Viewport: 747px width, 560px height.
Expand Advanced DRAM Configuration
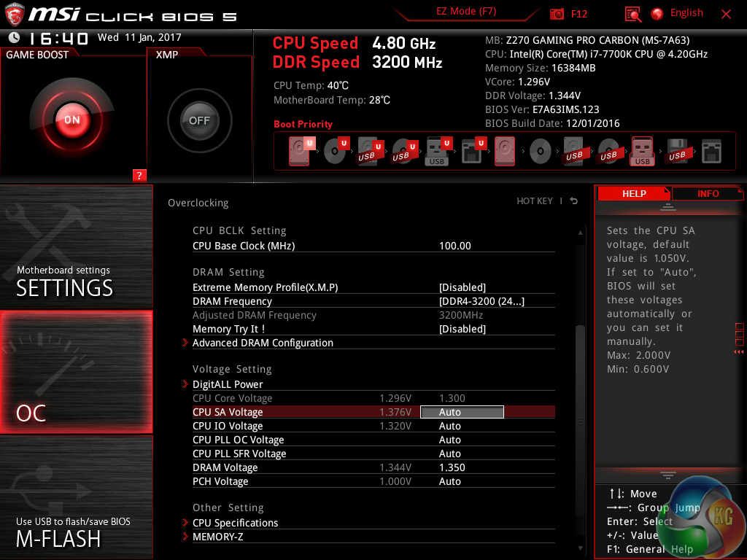(x=263, y=343)
